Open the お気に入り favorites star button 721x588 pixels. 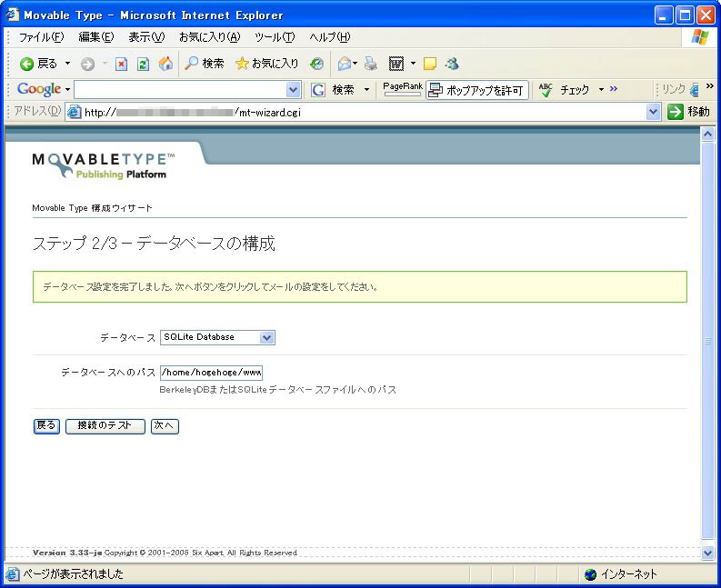pos(266,64)
